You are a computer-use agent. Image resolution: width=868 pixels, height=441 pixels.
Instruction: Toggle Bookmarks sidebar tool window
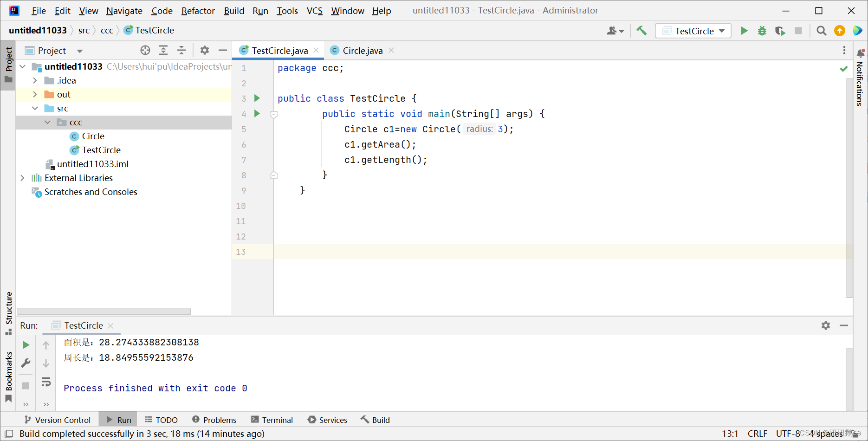(x=8, y=377)
